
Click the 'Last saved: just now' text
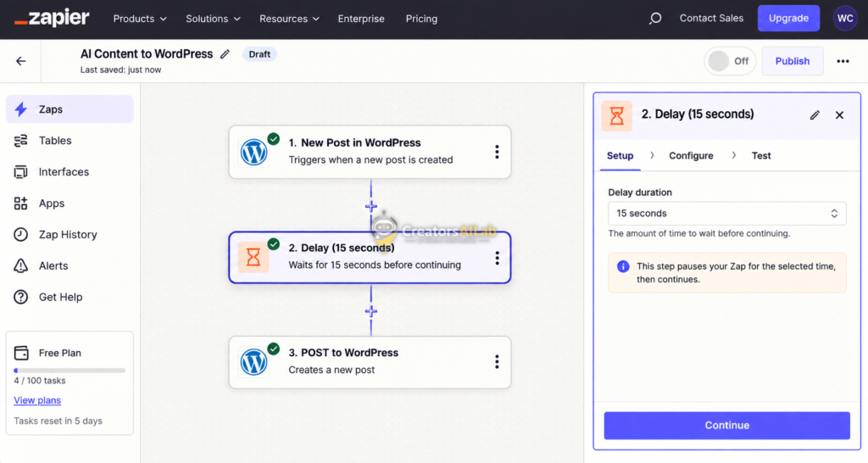point(120,70)
